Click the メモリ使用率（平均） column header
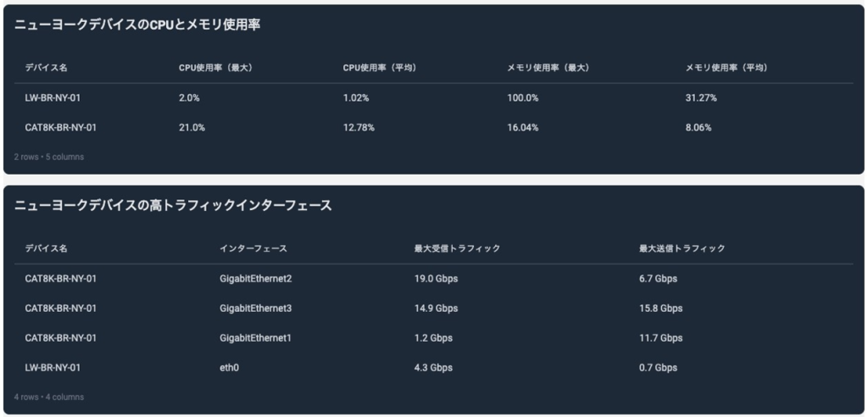 [726, 68]
